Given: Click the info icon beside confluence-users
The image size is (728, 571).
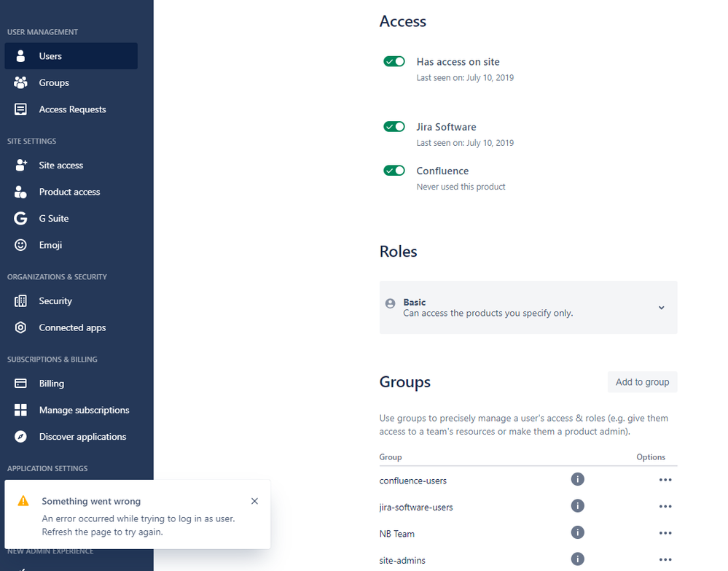Looking at the screenshot, I should [577, 479].
